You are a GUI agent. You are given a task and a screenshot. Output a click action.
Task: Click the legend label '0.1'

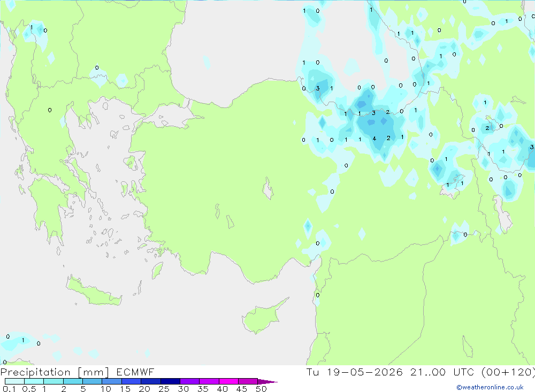coord(9,389)
